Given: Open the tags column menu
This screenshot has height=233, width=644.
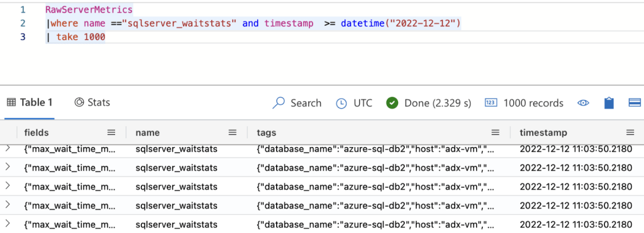Looking at the screenshot, I should (x=496, y=133).
